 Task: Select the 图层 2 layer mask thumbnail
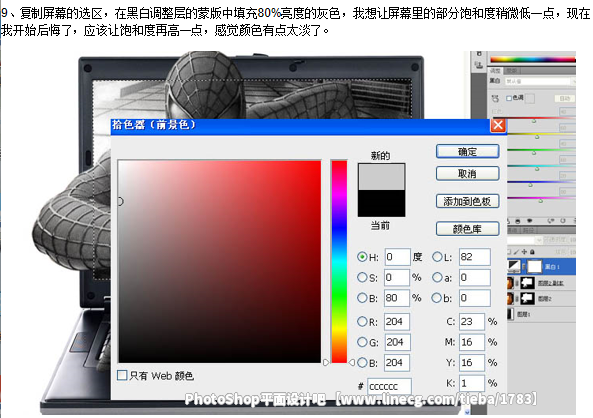[528, 298]
